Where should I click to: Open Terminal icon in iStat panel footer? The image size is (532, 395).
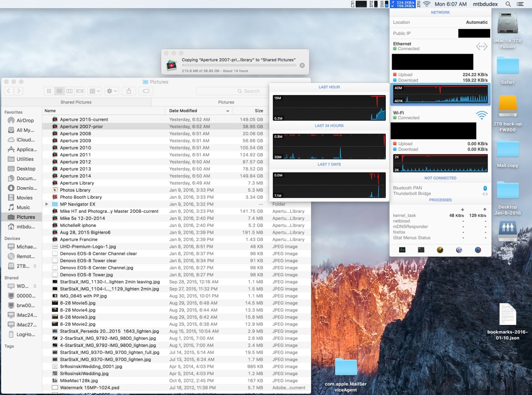421,250
